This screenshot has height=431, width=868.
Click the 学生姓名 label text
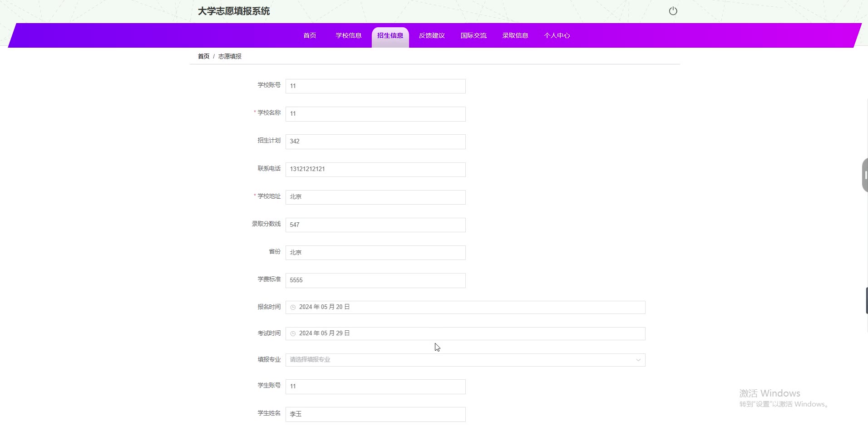(x=269, y=413)
